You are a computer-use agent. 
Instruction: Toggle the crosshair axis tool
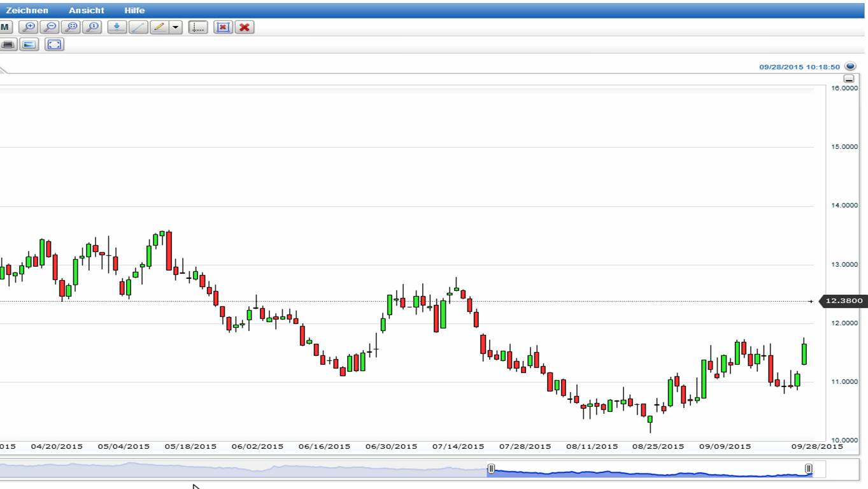click(198, 27)
